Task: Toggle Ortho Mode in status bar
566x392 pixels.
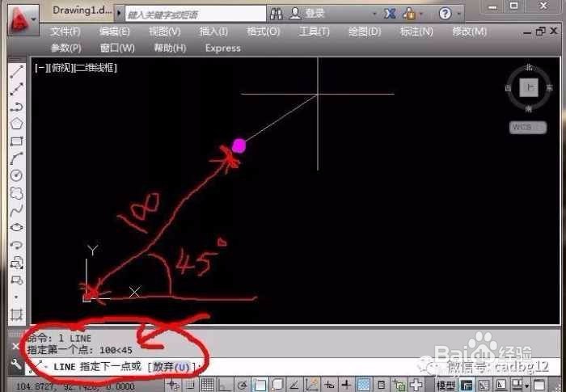Action: [225, 386]
